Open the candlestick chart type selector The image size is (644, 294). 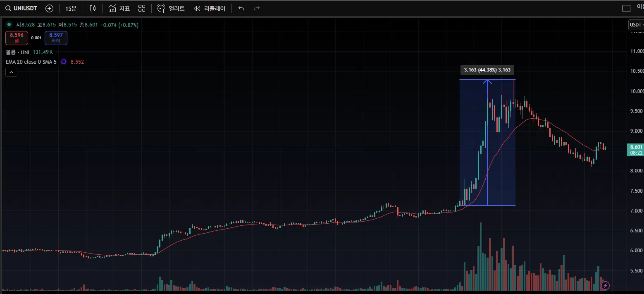(93, 8)
